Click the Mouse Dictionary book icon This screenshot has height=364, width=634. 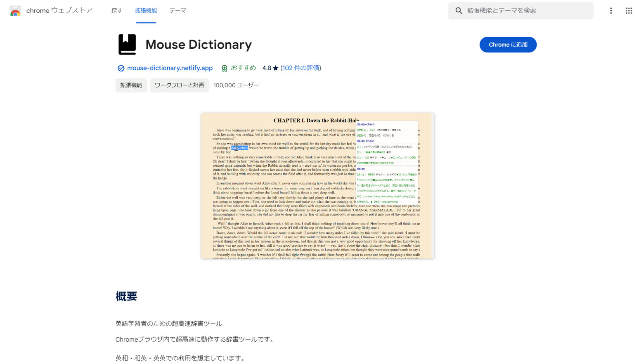point(128,44)
